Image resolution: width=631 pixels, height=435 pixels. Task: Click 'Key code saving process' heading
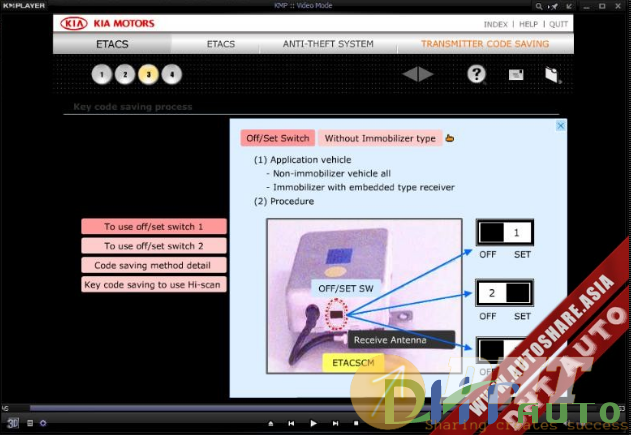pos(133,107)
